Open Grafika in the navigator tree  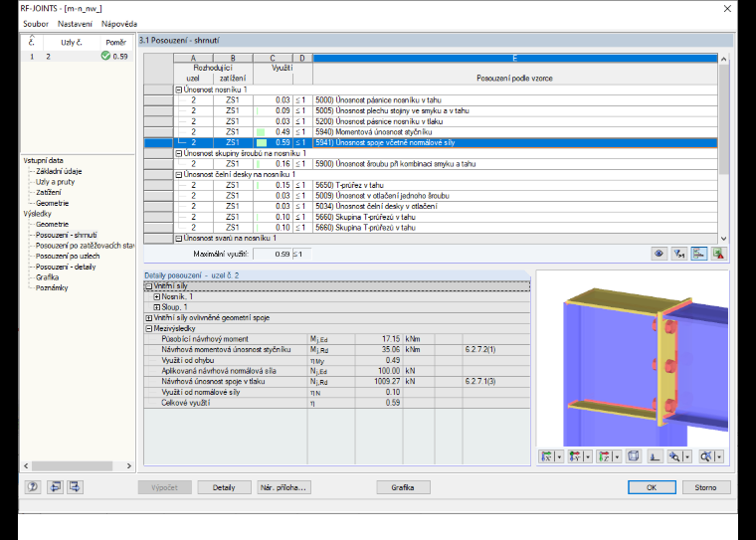click(x=48, y=277)
